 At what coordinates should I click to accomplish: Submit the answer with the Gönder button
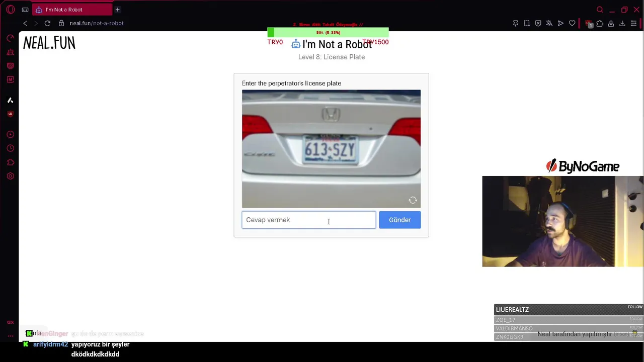click(x=400, y=220)
